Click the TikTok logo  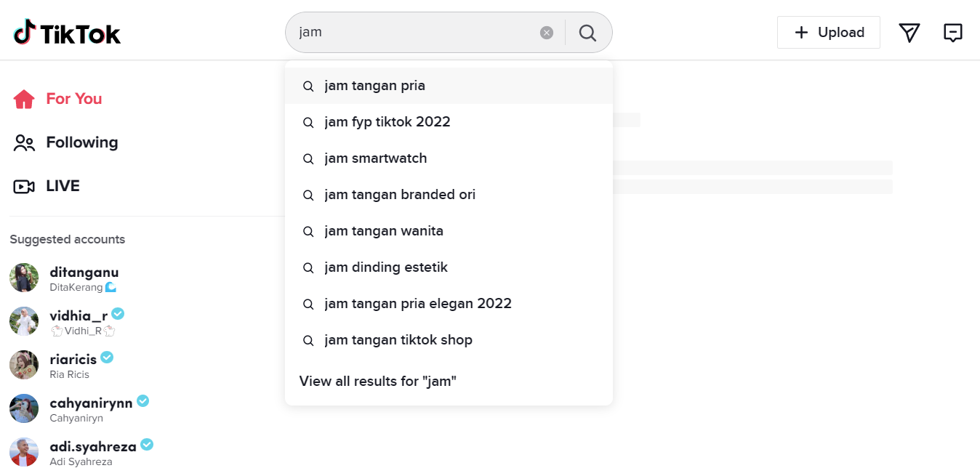click(x=67, y=33)
